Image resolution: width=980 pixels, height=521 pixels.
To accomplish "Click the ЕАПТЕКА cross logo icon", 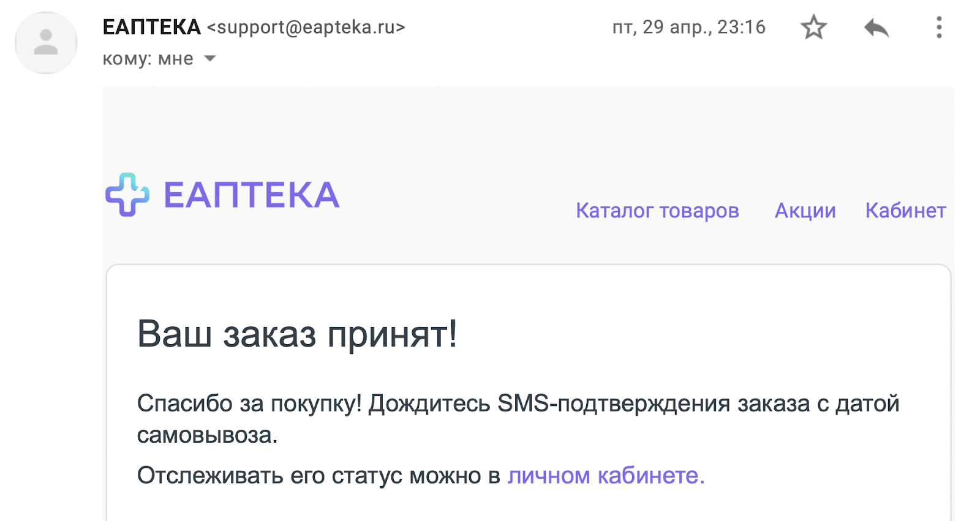I will [x=127, y=195].
